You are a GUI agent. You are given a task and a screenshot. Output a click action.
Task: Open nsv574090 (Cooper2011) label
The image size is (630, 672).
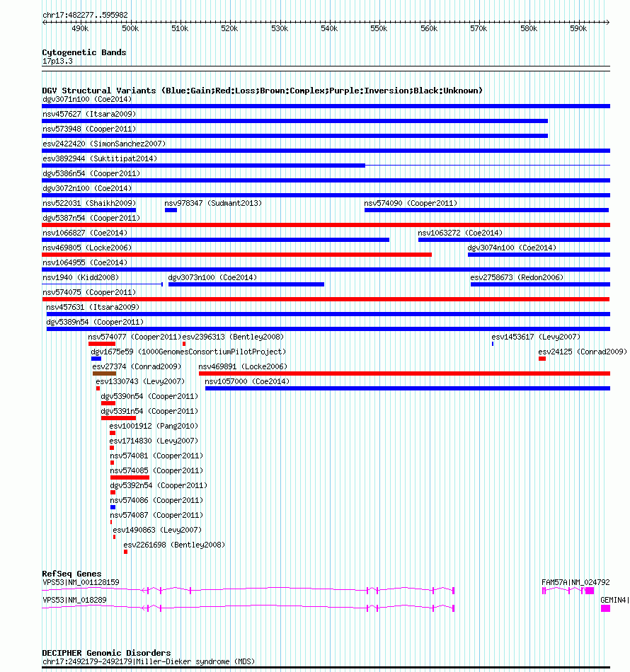click(411, 203)
